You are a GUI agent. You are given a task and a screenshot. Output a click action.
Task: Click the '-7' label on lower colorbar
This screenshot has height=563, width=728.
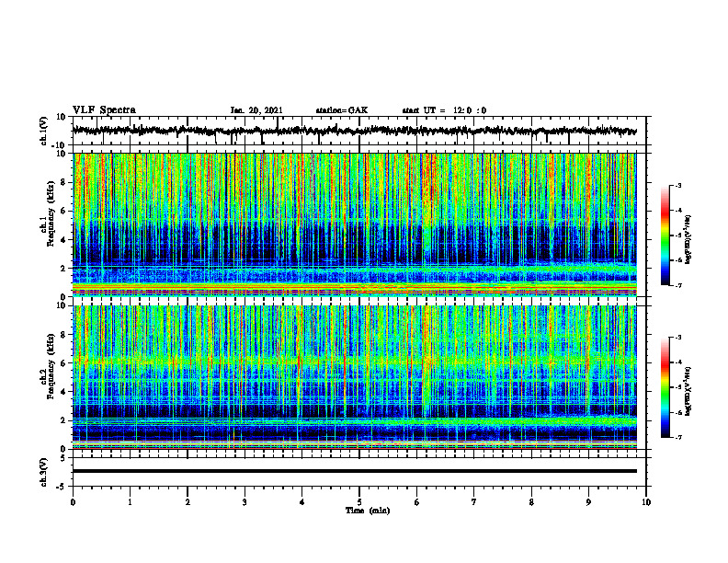(x=677, y=437)
